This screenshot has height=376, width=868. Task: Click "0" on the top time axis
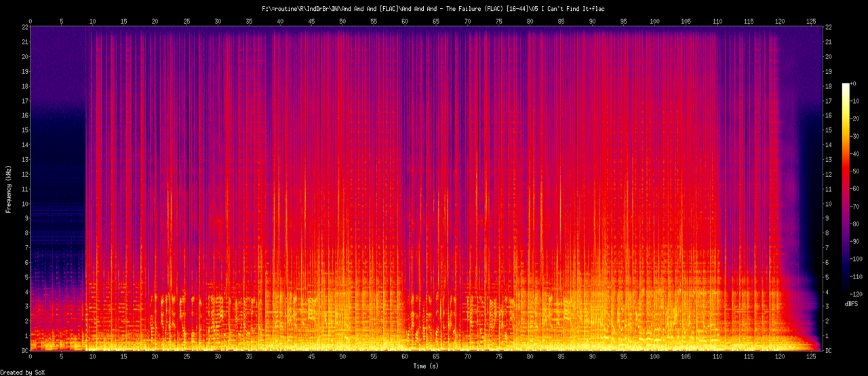tap(31, 21)
